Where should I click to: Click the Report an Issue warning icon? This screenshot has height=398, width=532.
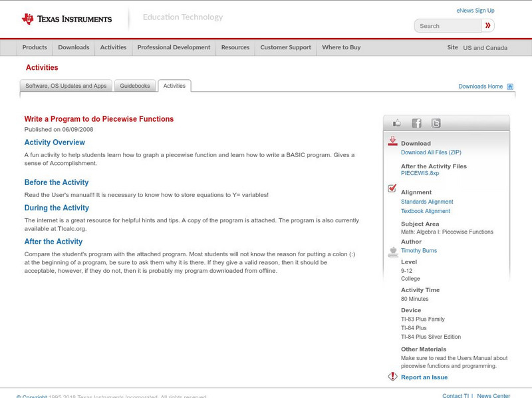point(392,376)
